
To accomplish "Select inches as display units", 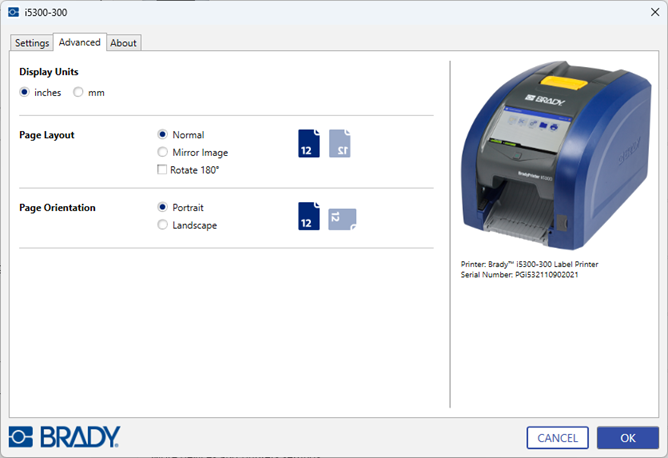I will (x=25, y=92).
